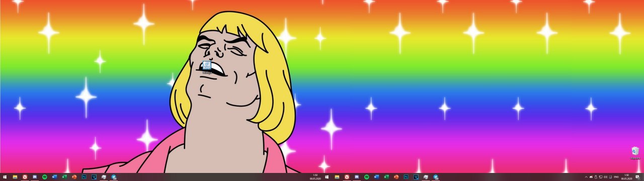Launch Excel on right monitor taskbar
Screen dimensions: 644x181
click(x=386, y=177)
